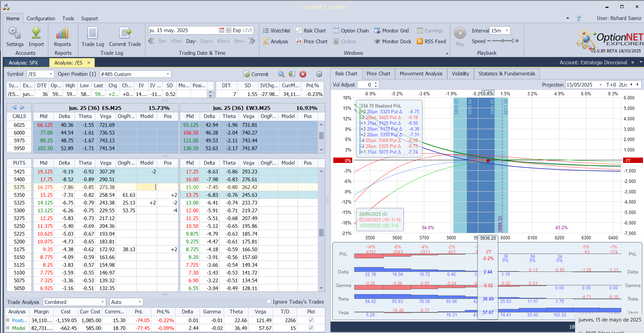
Task: Toggle Plot checkbox for the Model row
Action: (x=311, y=328)
